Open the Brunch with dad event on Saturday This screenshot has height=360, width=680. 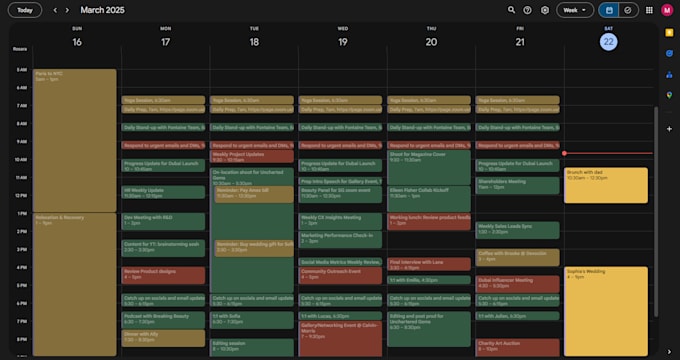606,185
